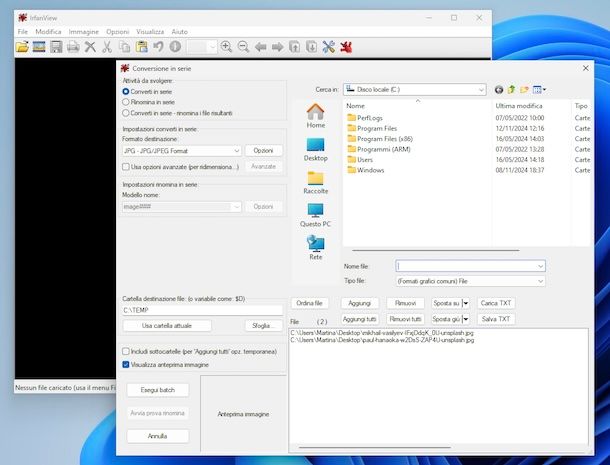Click the Open file icon in IrfanView toolbar

[x=22, y=47]
